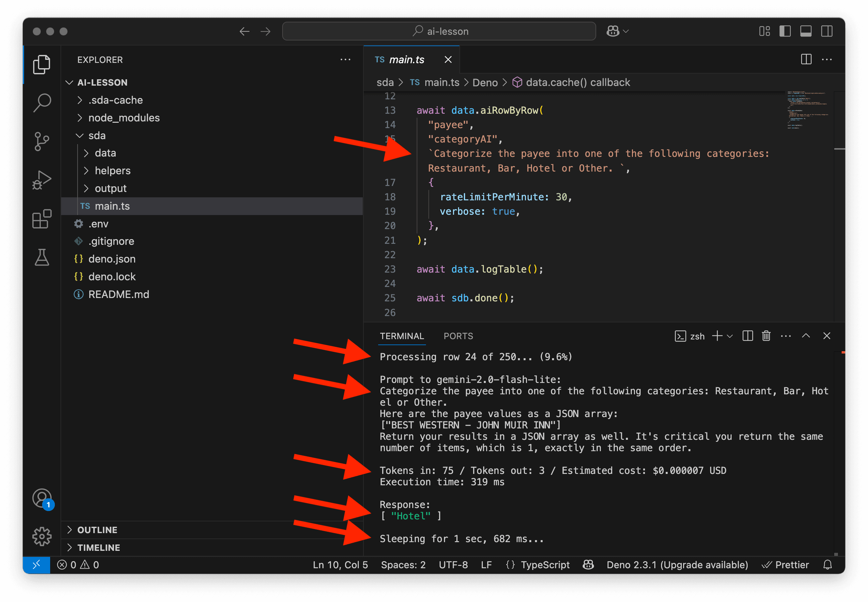
Task: Open the Search view in activity bar
Action: pos(41,103)
